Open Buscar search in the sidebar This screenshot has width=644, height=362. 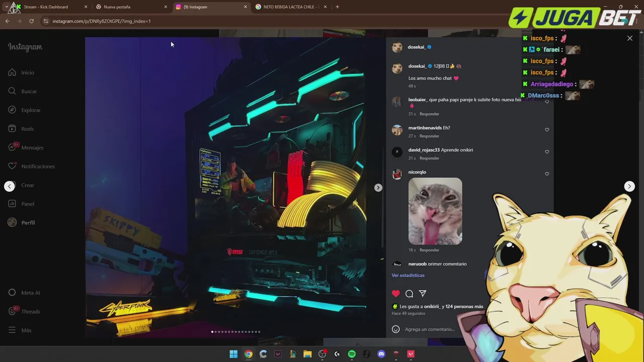tap(23, 91)
